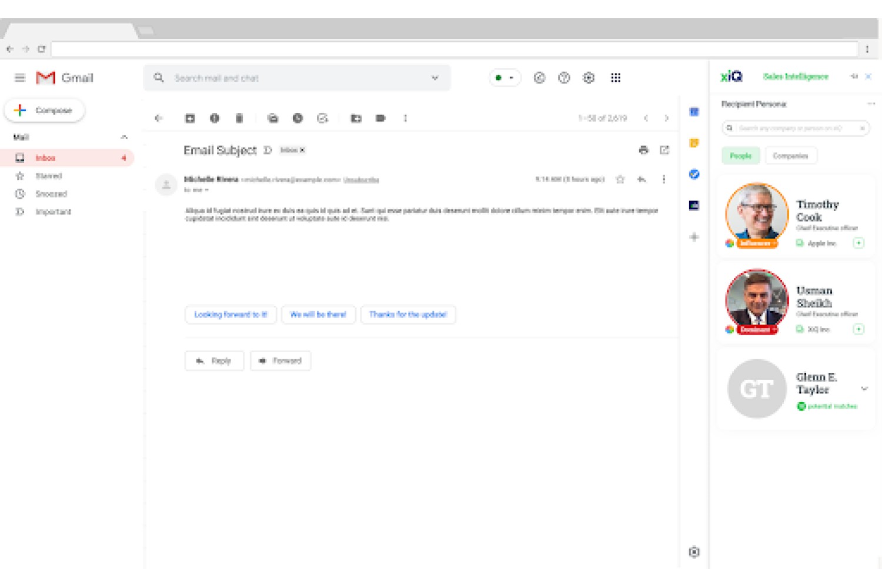Click Michelle Rivera's sender avatar
This screenshot has height=588, width=882.
166,185
